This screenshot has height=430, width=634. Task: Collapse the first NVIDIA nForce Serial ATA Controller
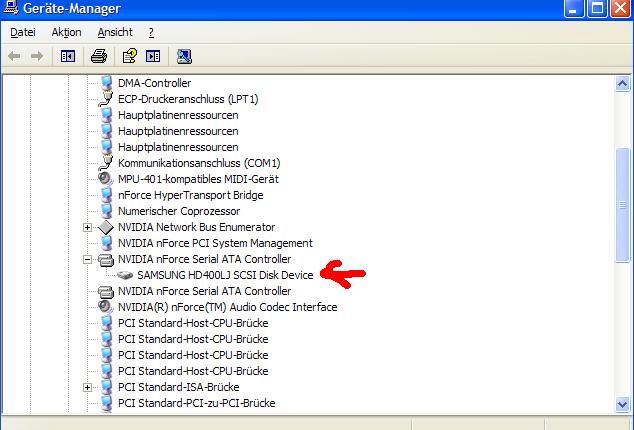(87, 259)
